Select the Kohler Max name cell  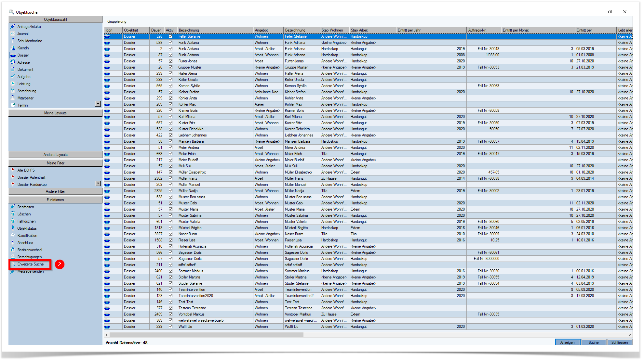pyautogui.click(x=215, y=104)
